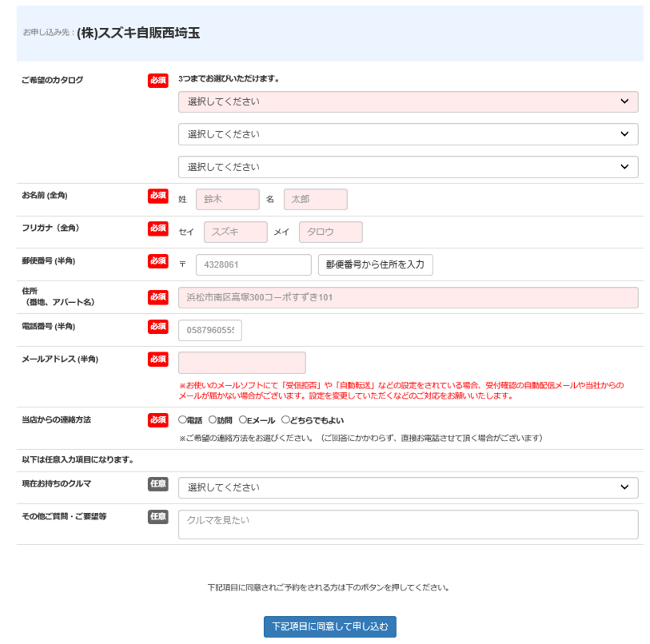Open the second catalog selection dropdown
Viewport: 650px width, 644px height.
coord(408,134)
